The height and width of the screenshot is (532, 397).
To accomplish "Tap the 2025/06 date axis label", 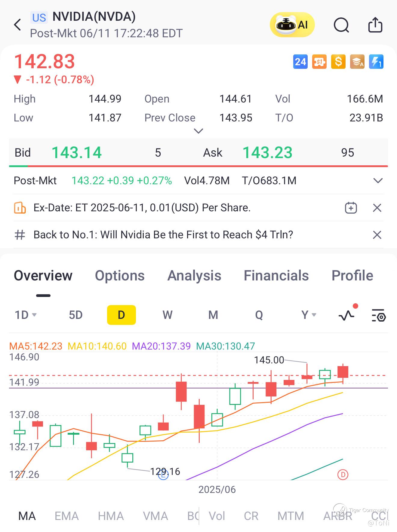I will pyautogui.click(x=217, y=490).
